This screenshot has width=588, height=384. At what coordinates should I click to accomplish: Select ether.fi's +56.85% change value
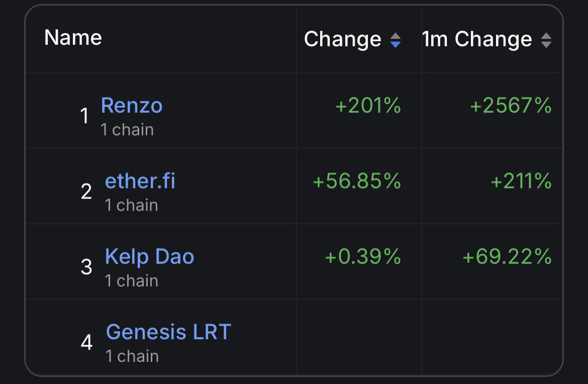(x=357, y=181)
